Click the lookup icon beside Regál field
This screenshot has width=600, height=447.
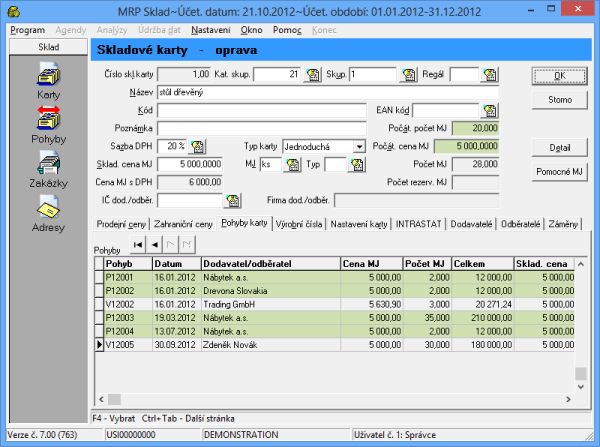(x=489, y=74)
